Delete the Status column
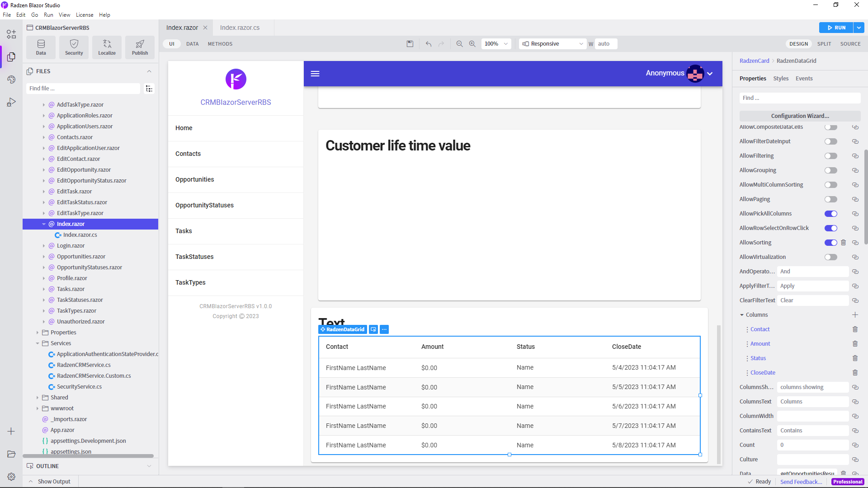The width and height of the screenshot is (868, 488). click(x=855, y=358)
